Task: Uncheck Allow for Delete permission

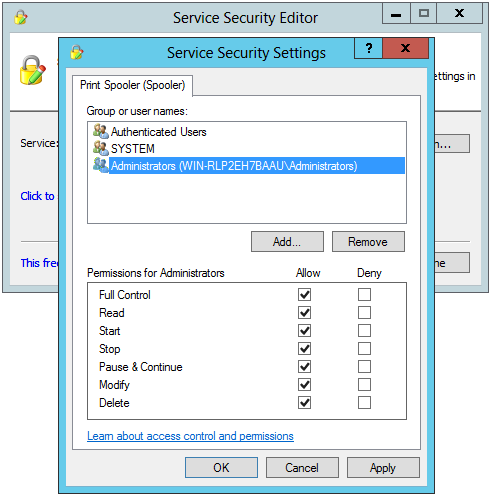Action: coord(304,403)
